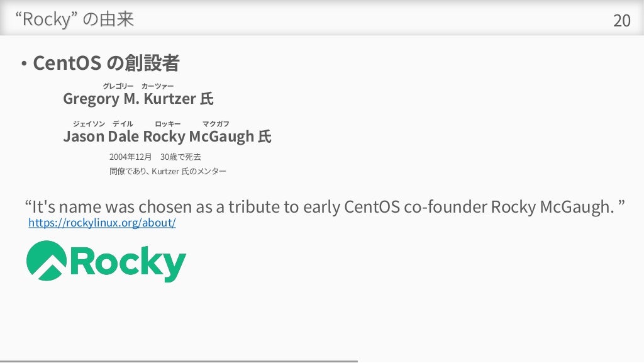This screenshot has height=363, width=644.
Task: Click the slide title "Rocky" の由来
Action: 75,20
